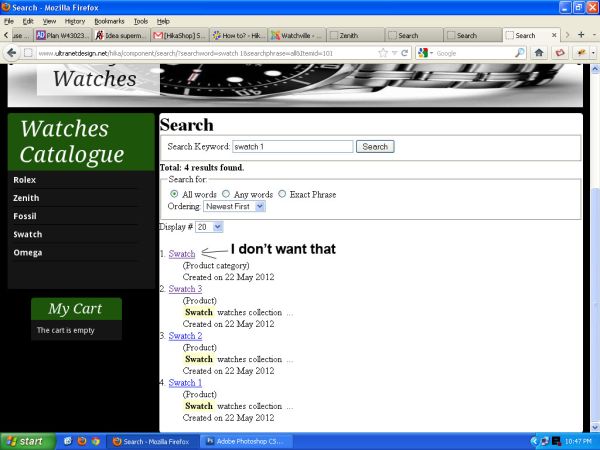The image size is (600, 450).
Task: Open the Ordering dropdown set to Newest First
Action: (234, 206)
